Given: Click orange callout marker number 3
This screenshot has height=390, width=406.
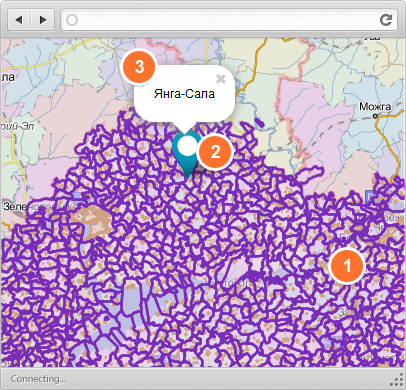Looking at the screenshot, I should point(139,66).
